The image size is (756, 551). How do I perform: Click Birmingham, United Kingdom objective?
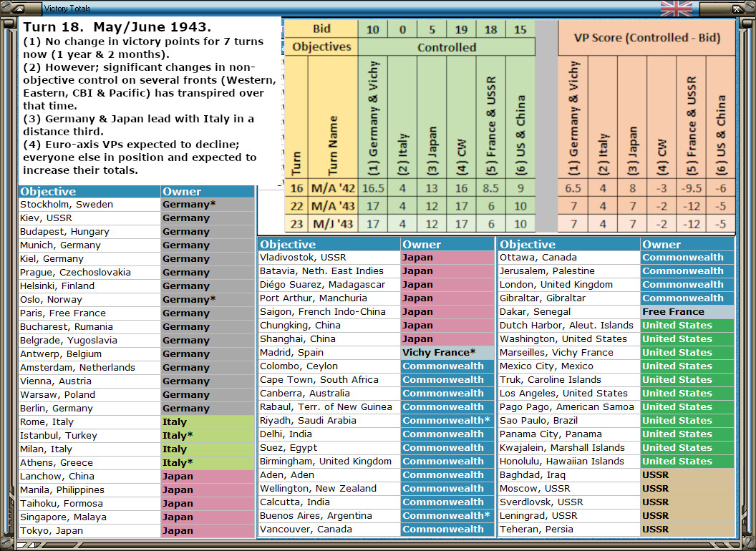click(329, 461)
